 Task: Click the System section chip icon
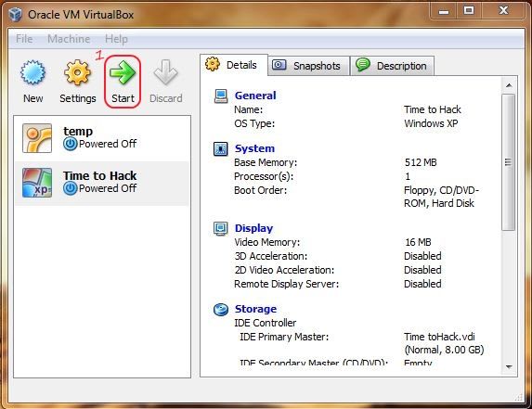(x=221, y=148)
